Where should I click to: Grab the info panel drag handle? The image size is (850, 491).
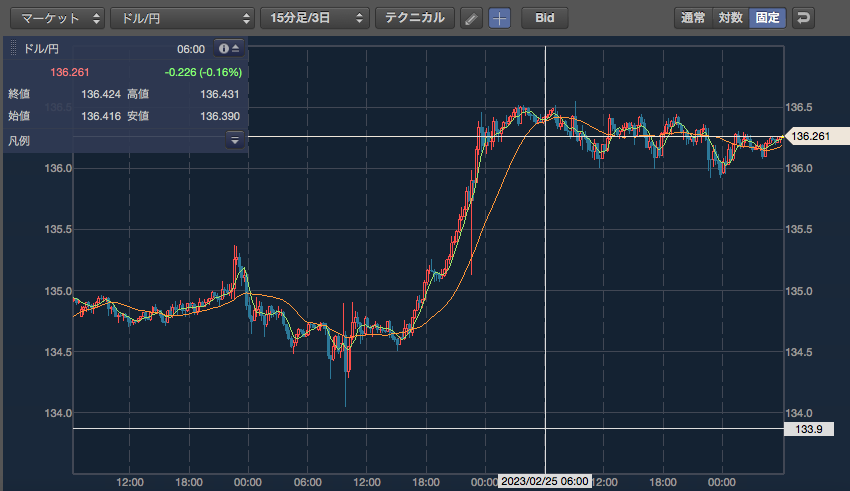coord(14,49)
